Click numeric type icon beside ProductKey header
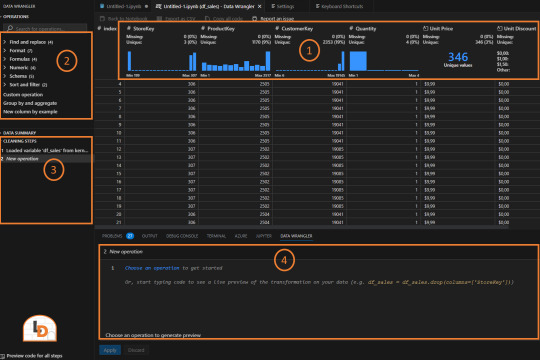The image size is (540, 360). coord(203,28)
